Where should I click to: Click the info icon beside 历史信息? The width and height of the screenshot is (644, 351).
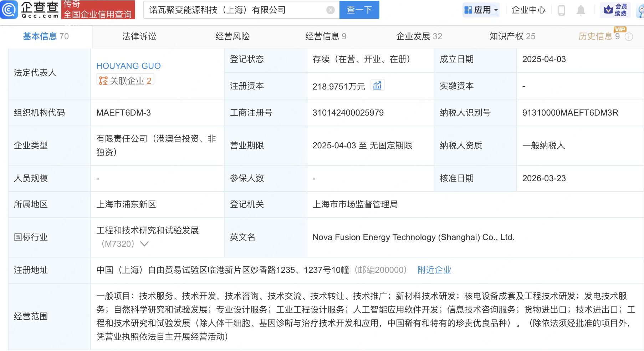click(x=629, y=37)
